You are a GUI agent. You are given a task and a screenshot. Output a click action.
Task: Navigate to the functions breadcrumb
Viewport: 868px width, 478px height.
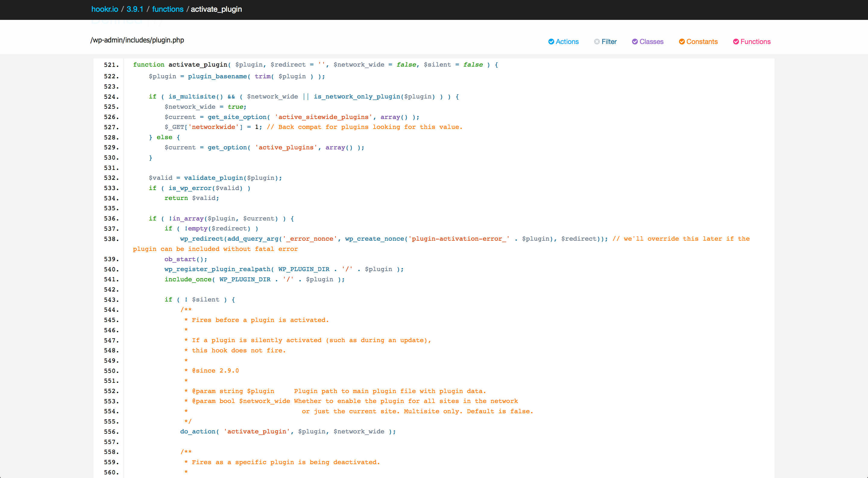[168, 9]
